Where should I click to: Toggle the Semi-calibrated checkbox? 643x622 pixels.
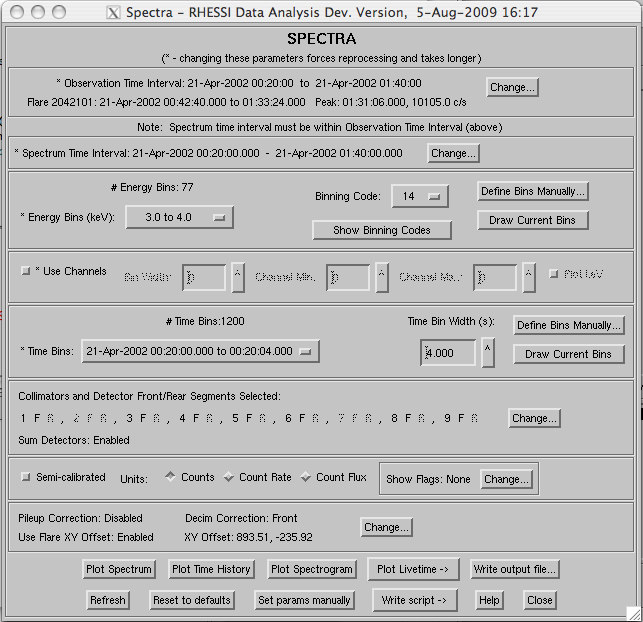(x=25, y=478)
